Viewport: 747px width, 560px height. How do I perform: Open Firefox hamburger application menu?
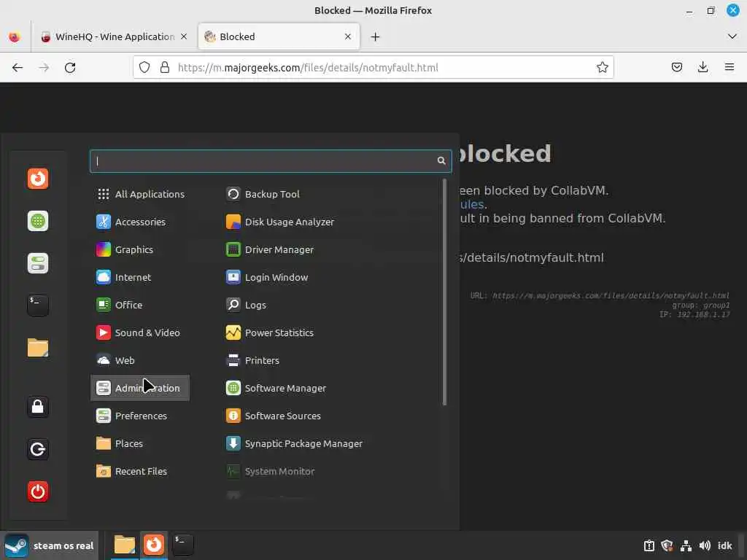click(729, 67)
